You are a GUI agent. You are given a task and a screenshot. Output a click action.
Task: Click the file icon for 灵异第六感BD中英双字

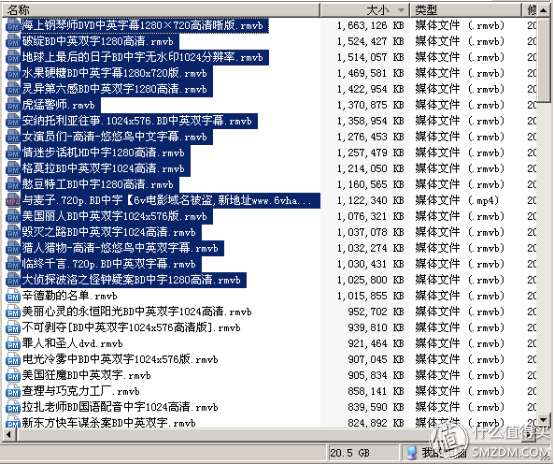tap(13, 89)
